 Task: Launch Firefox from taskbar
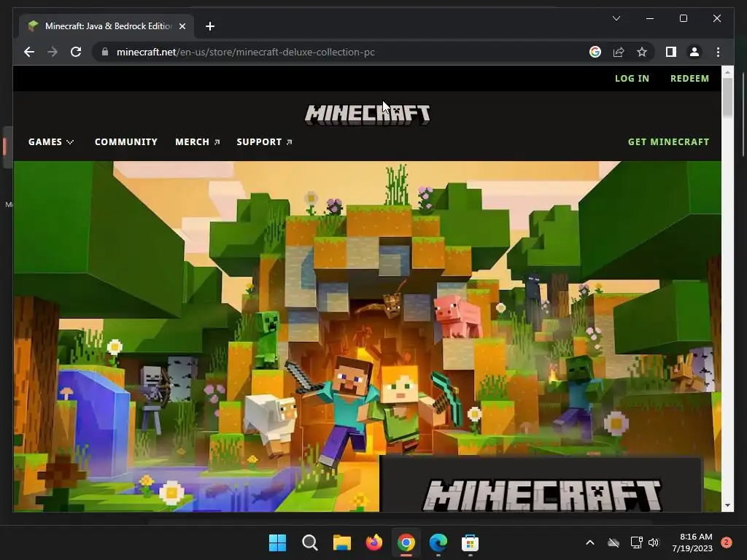tap(374, 542)
